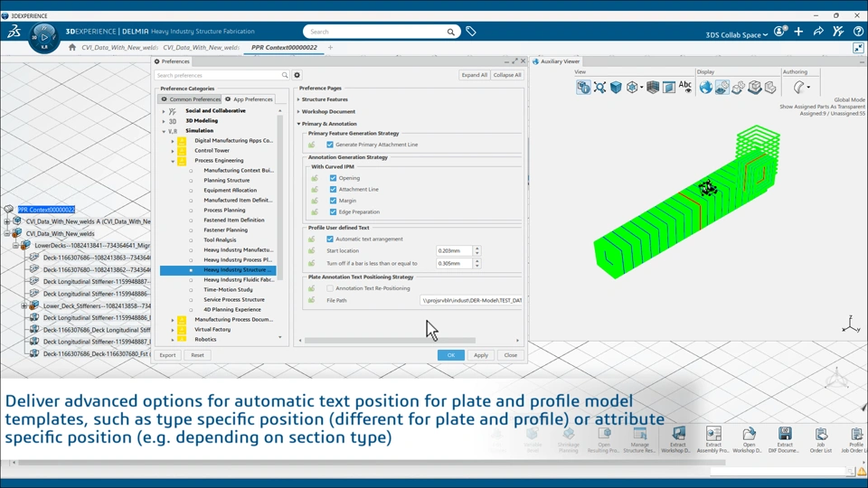
Task: Go to the home icon
Action: tap(72, 48)
